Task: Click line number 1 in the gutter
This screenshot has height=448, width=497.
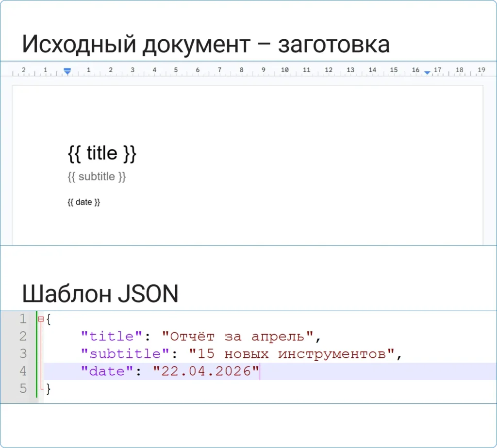Action: (23, 319)
